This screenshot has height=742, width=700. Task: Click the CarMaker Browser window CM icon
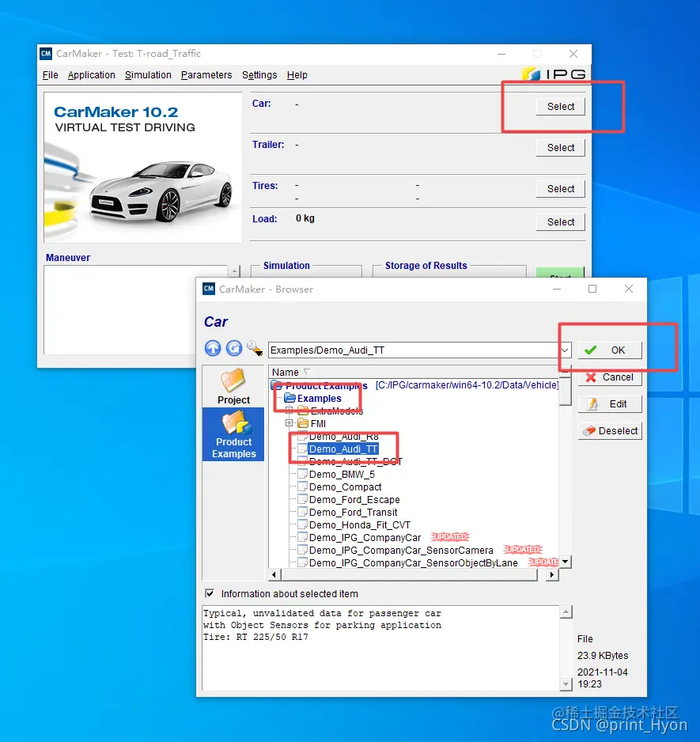click(209, 290)
